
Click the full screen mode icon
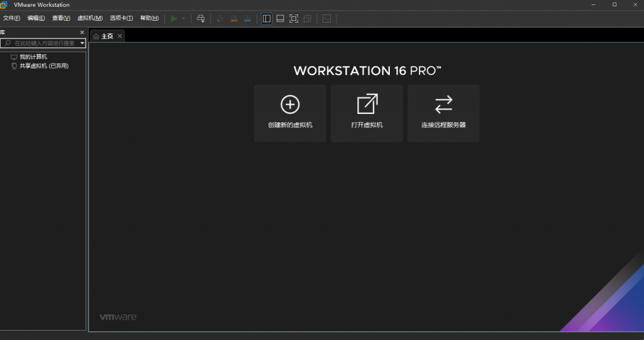point(294,18)
